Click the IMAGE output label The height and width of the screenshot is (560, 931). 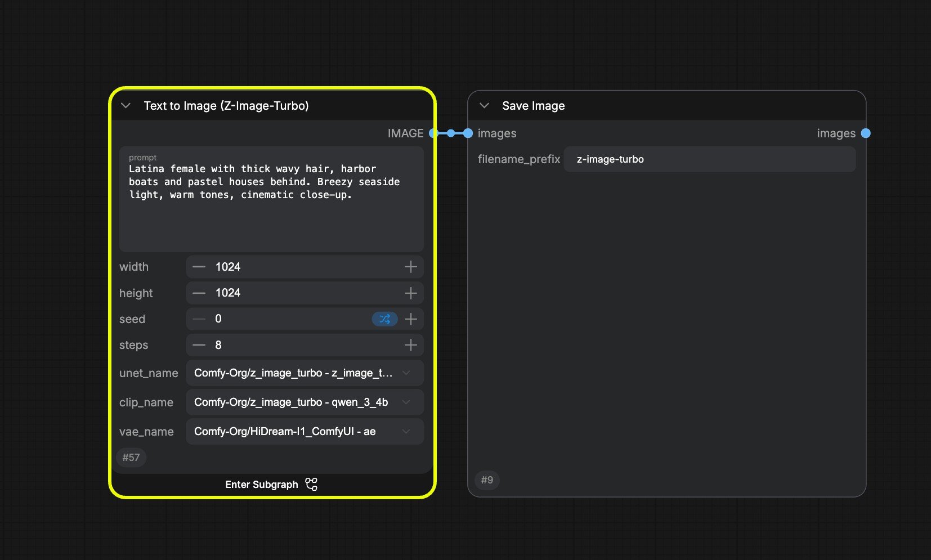tap(405, 133)
